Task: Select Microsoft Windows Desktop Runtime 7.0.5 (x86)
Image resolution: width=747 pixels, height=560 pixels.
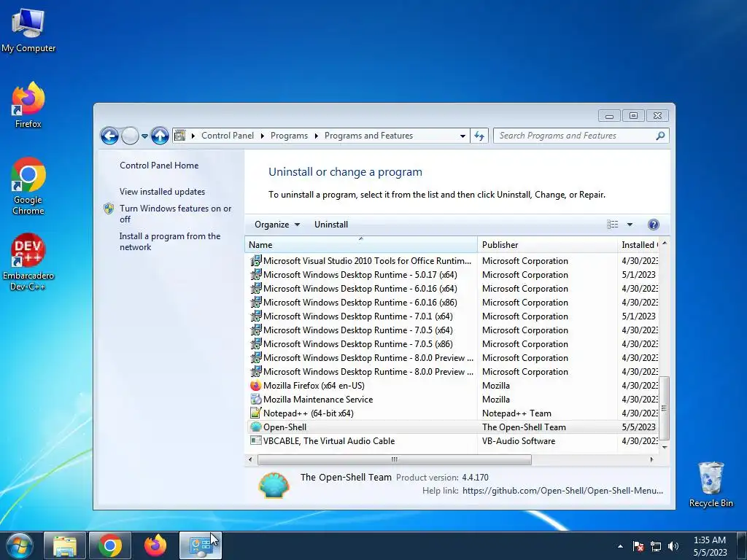Action: 454,344
